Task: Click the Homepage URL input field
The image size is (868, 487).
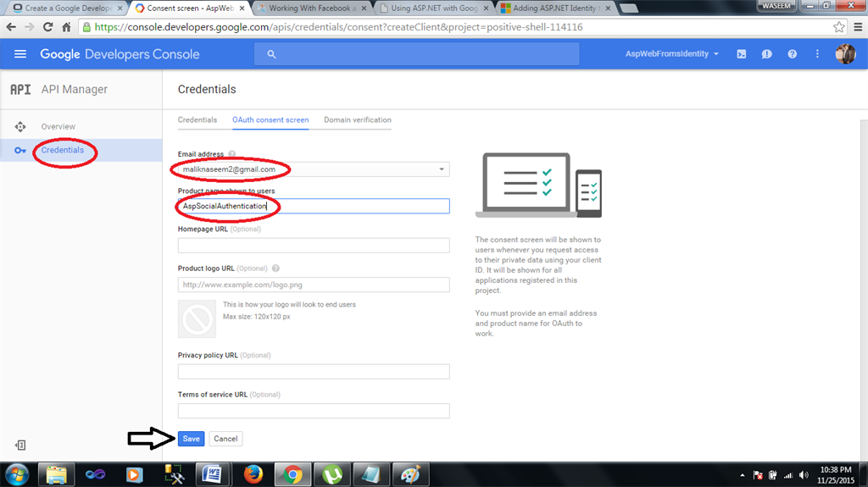Action: pyautogui.click(x=314, y=245)
